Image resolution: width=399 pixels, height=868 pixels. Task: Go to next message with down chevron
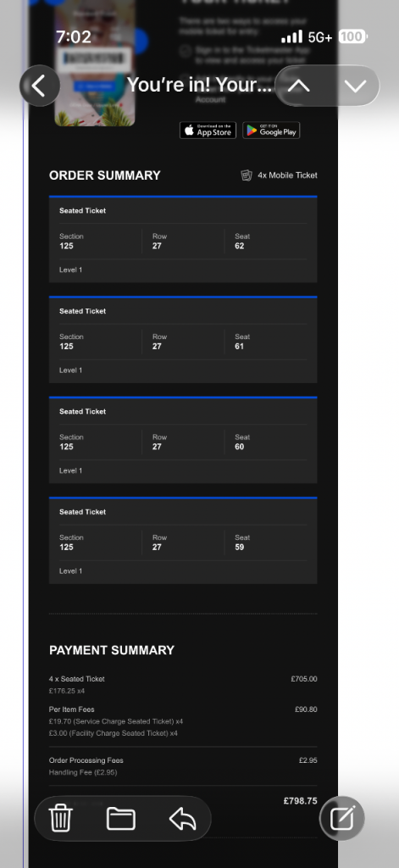point(355,86)
